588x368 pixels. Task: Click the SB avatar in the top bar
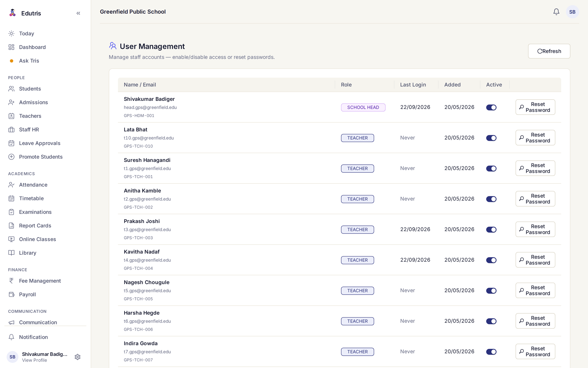point(572,12)
